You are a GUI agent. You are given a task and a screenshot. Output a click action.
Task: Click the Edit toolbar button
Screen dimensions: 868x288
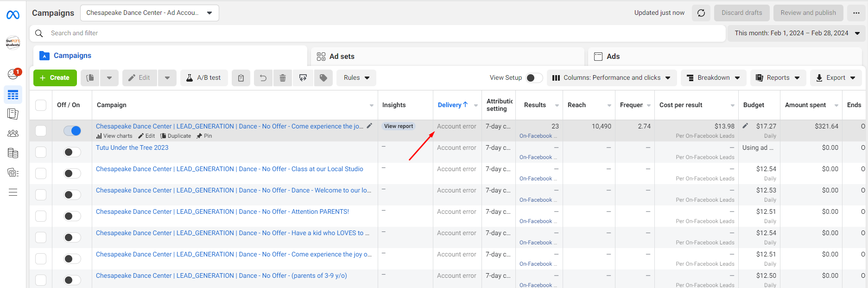click(x=139, y=78)
